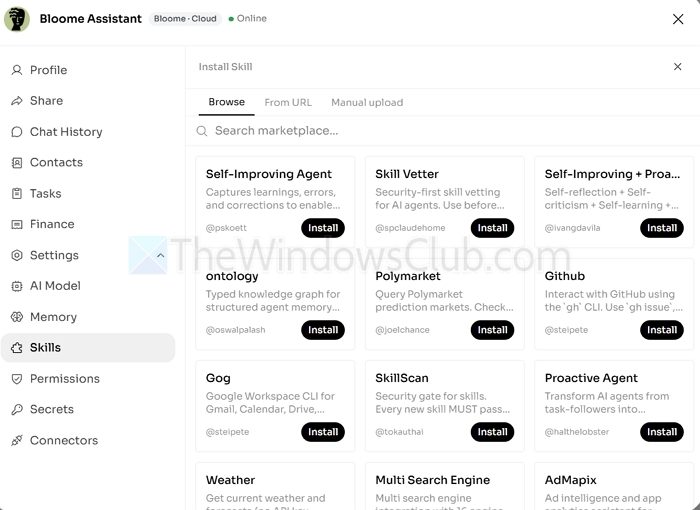Click the Memory brain icon
Screen dimensions: 700x510
tap(17, 317)
